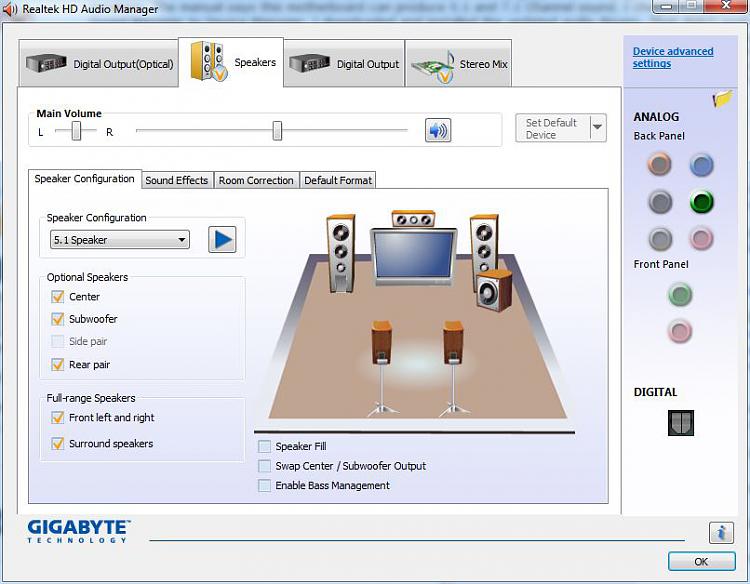Open the 5.1 Speaker configuration dropdown
Screen dimensions: 750x584
120,240
